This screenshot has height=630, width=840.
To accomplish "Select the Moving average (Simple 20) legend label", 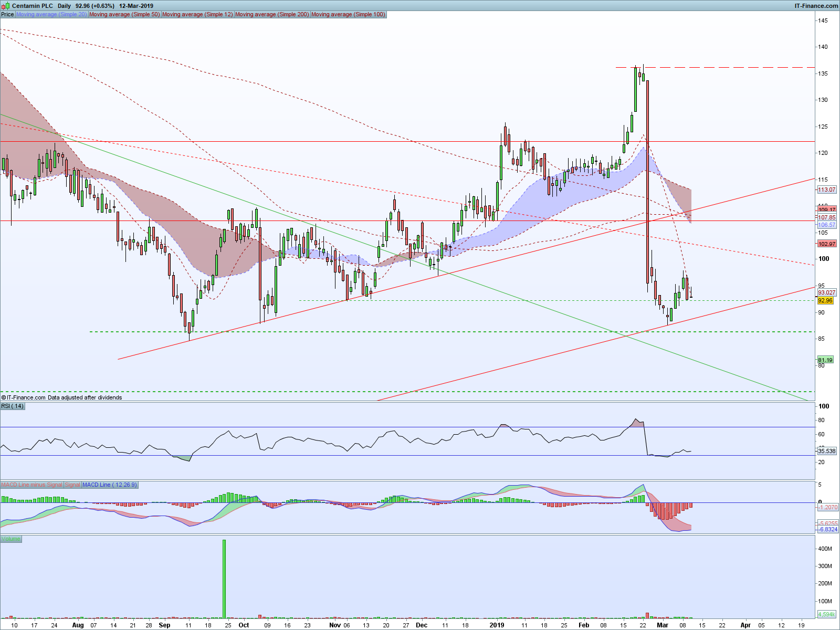I will (51, 14).
